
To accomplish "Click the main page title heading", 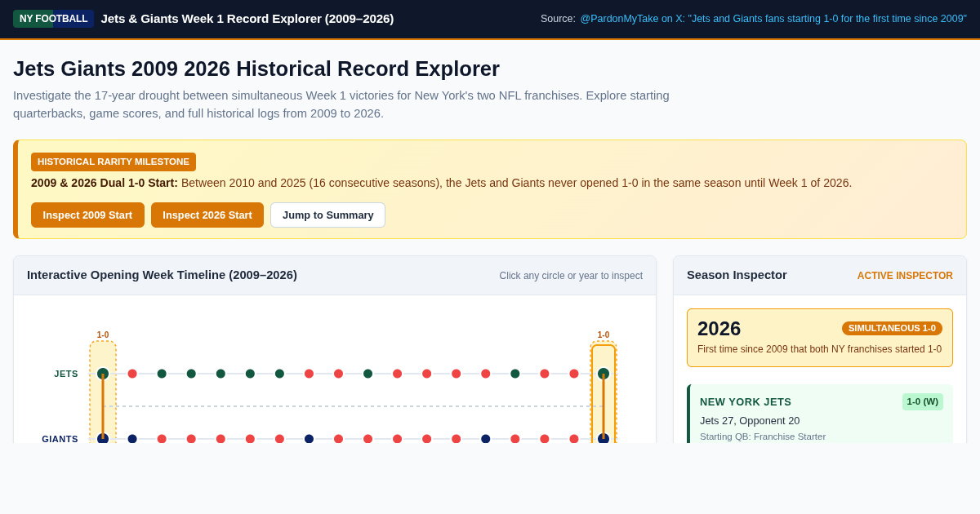I will pyautogui.click(x=256, y=69).
